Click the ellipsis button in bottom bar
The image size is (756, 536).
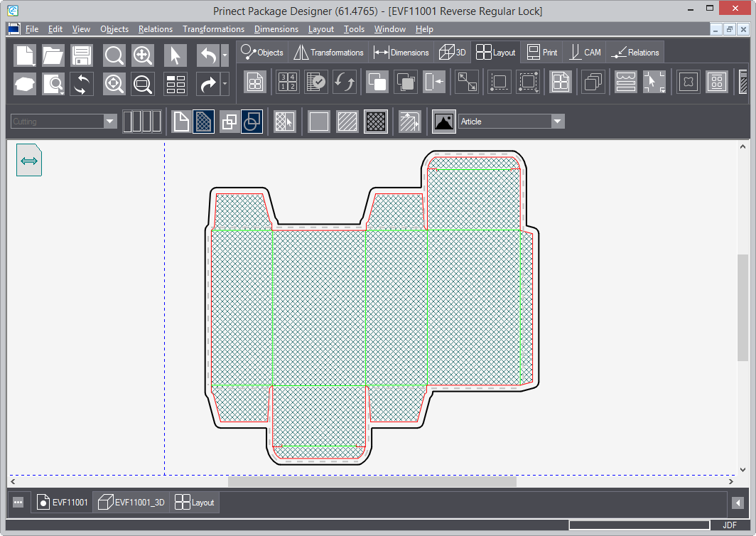click(18, 503)
